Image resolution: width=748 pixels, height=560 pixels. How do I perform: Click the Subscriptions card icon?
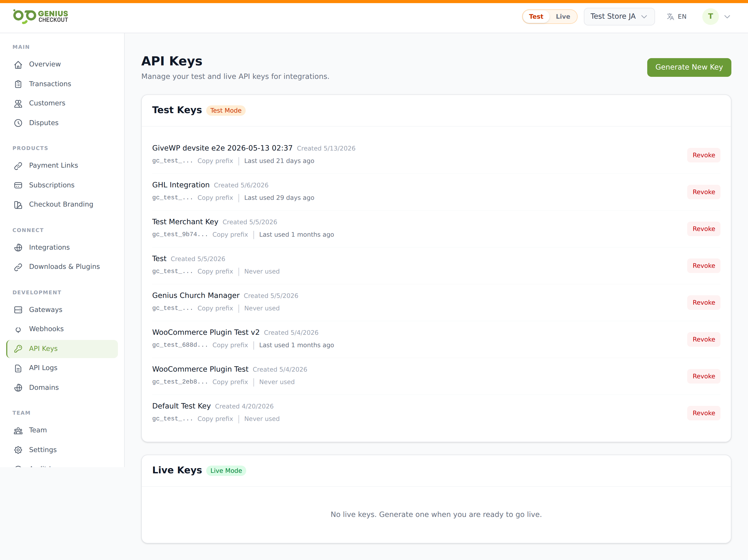pos(18,185)
